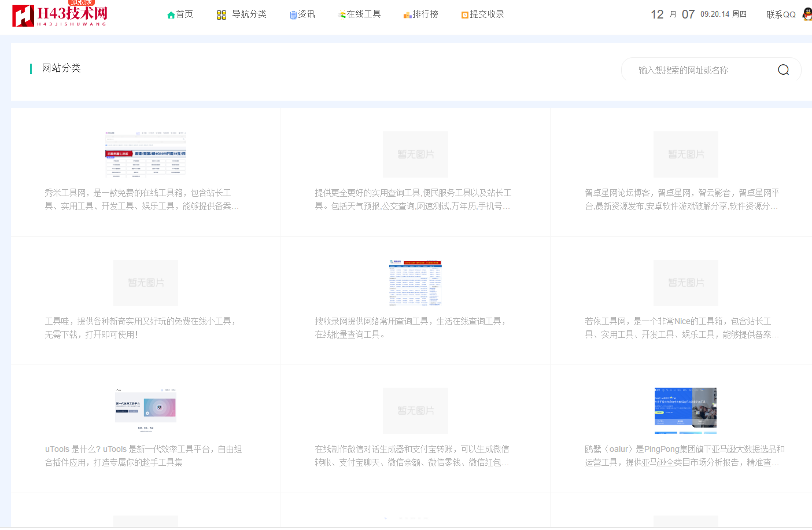Focus the 输入想搜索的网址或名称 search field
Viewport: 812px width, 530px height.
700,70
